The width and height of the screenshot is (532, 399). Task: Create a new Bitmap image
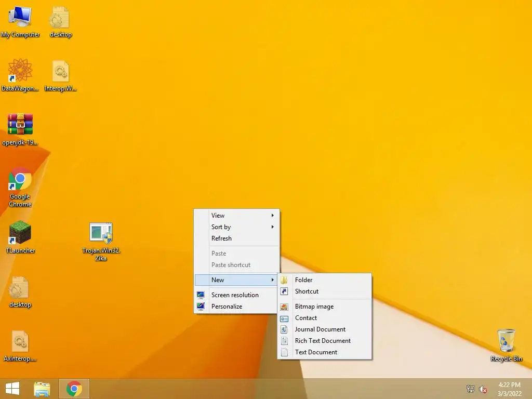[325, 307]
